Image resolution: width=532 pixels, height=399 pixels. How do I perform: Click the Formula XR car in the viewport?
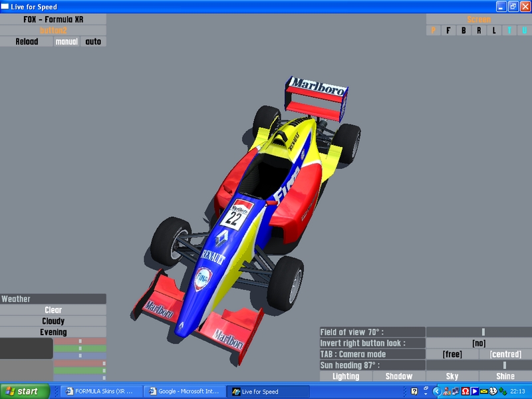pyautogui.click(x=247, y=221)
